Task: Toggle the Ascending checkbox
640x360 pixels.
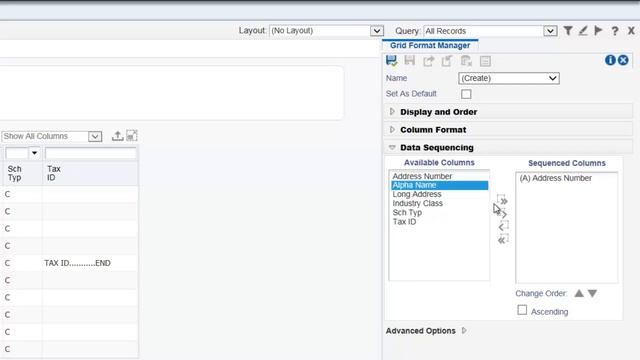Action: [522, 310]
